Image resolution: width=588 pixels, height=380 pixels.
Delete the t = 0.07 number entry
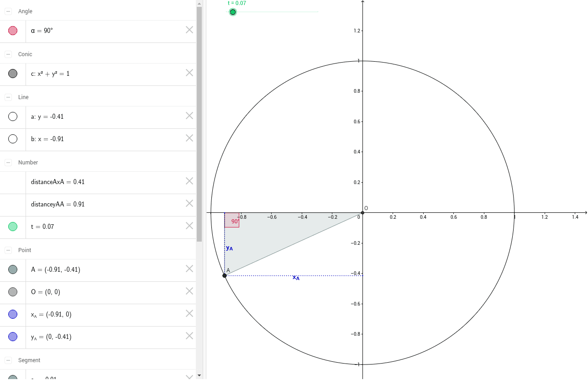point(189,226)
